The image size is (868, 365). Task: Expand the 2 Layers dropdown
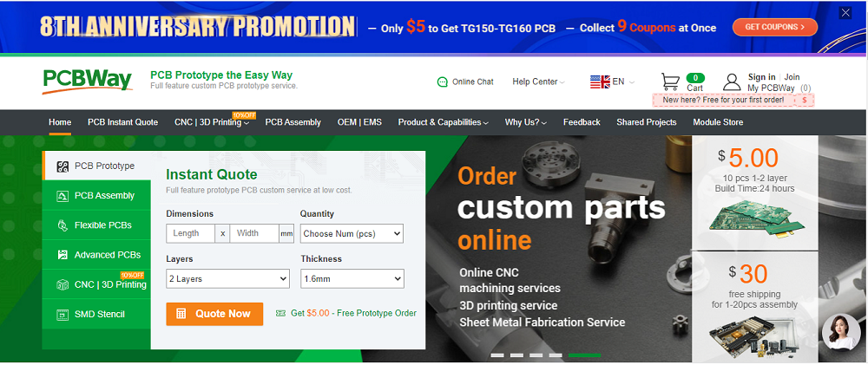227,278
